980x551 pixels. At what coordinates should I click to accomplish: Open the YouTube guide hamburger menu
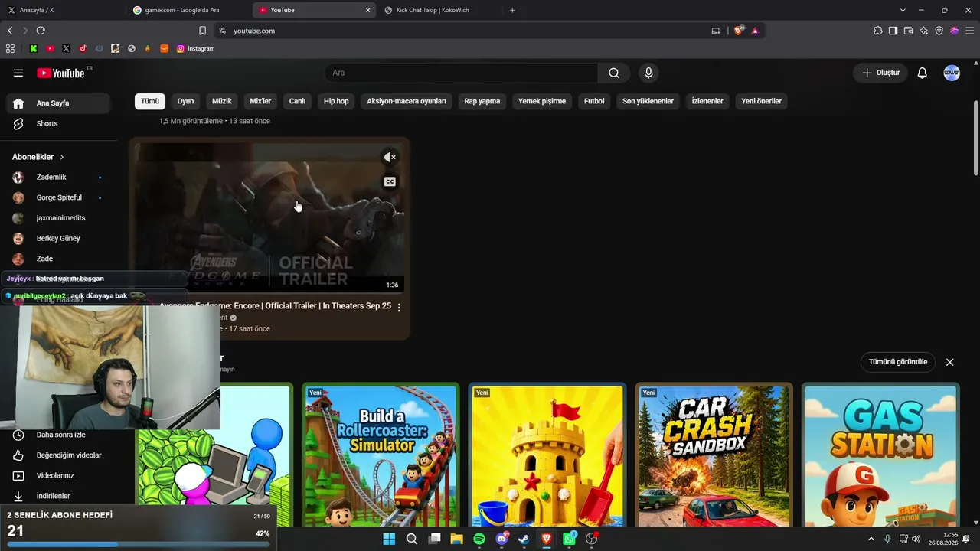[x=18, y=73]
